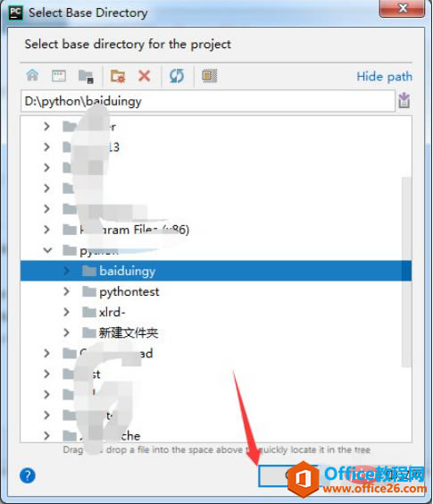Image resolution: width=433 pixels, height=504 pixels.
Task: Refresh the directory tree
Action: 177,76
